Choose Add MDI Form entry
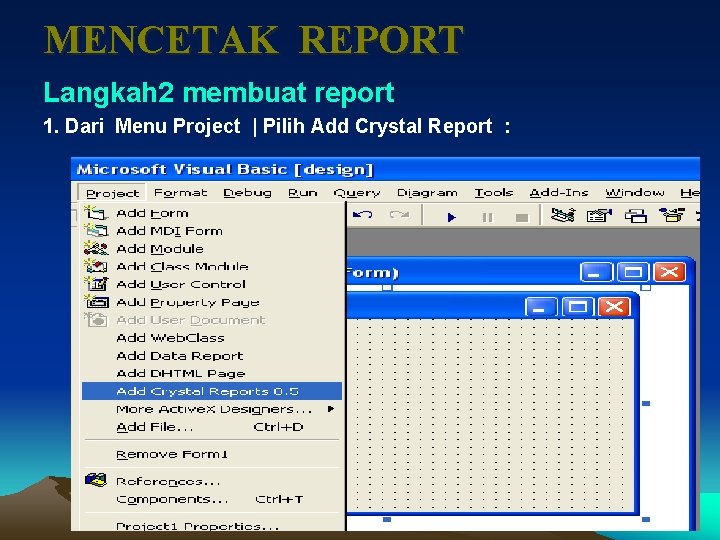 212,231
